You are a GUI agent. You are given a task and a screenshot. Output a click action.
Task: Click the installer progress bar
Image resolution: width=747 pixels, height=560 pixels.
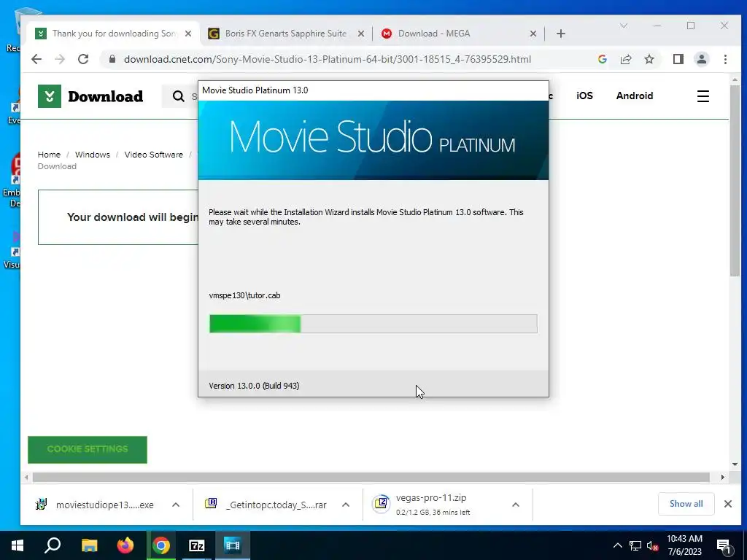coord(373,324)
